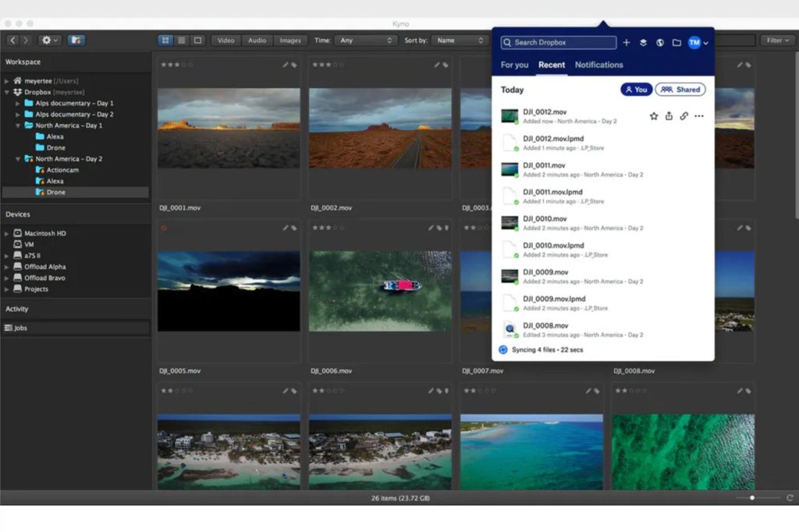Expand Alps documentary – Day 2 folder

(18, 115)
